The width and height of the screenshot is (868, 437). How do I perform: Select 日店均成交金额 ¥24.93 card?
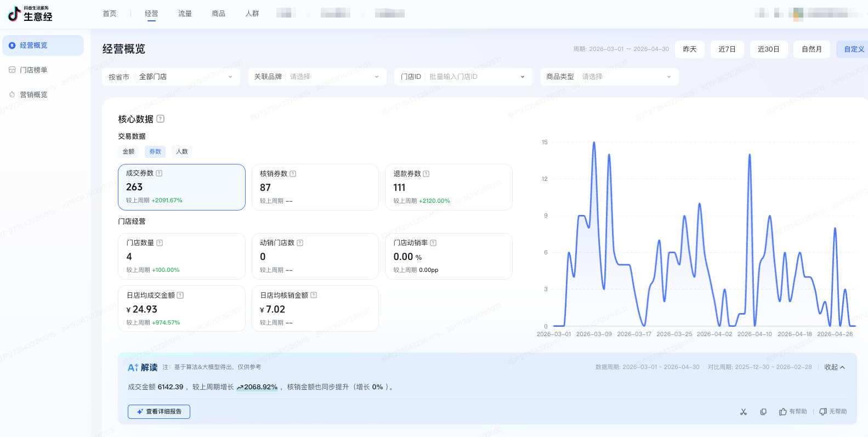[x=181, y=308]
